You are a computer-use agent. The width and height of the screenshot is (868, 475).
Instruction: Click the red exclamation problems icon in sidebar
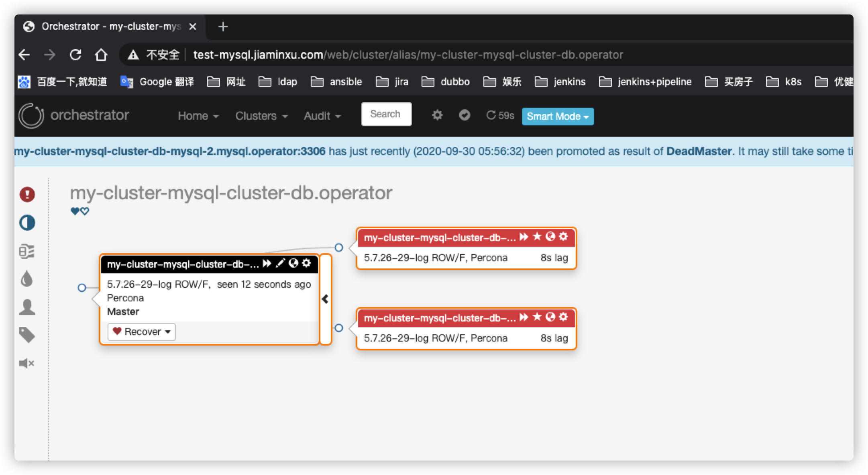[27, 195]
